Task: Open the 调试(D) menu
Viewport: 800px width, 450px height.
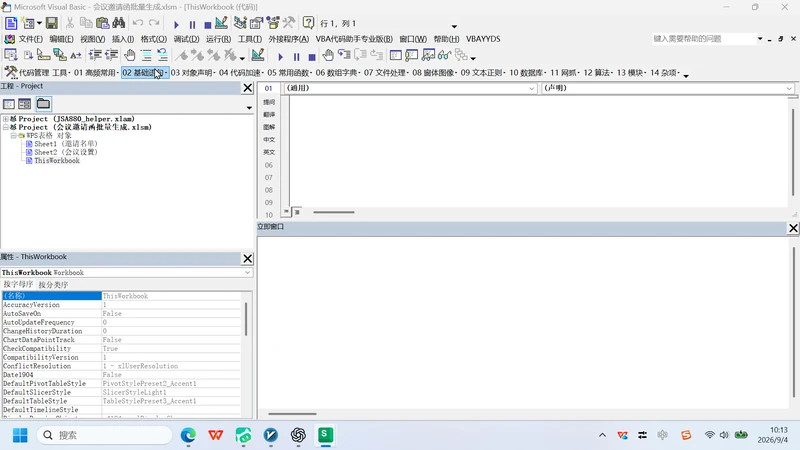Action: click(186, 39)
